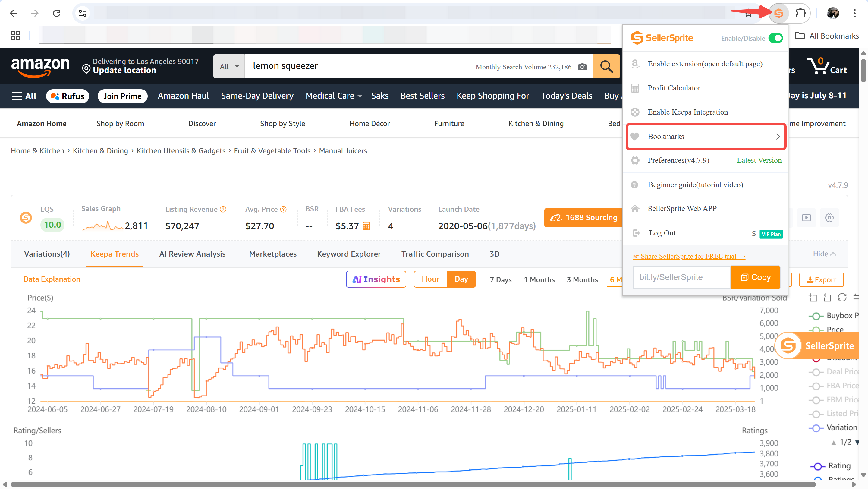The image size is (868, 489).
Task: Click the vertical page scrollbar thumb
Action: (x=863, y=70)
